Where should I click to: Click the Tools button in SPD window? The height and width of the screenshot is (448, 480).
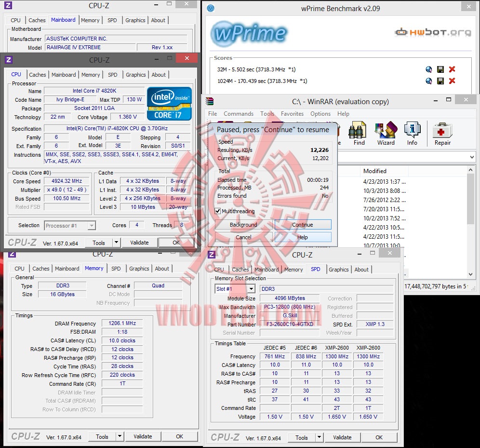point(302,437)
